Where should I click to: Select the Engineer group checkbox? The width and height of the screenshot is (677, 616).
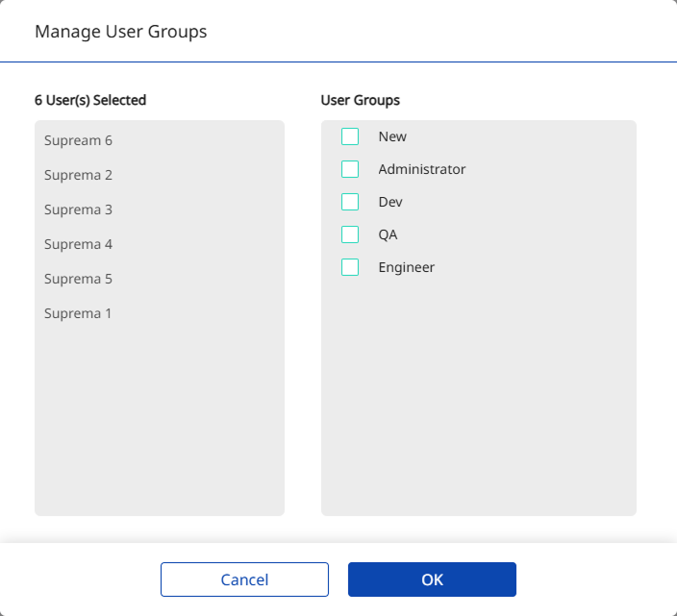point(350,267)
